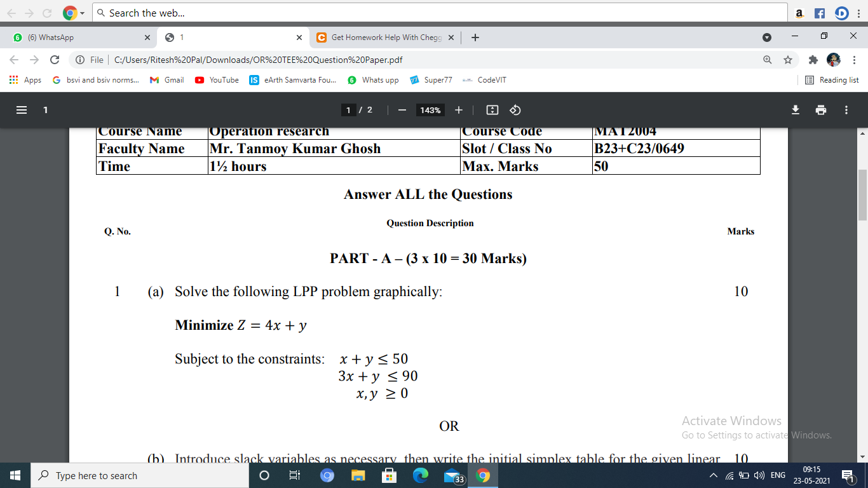Click the B23+C23/0649 table cell
This screenshot has height=488, width=868.
675,149
